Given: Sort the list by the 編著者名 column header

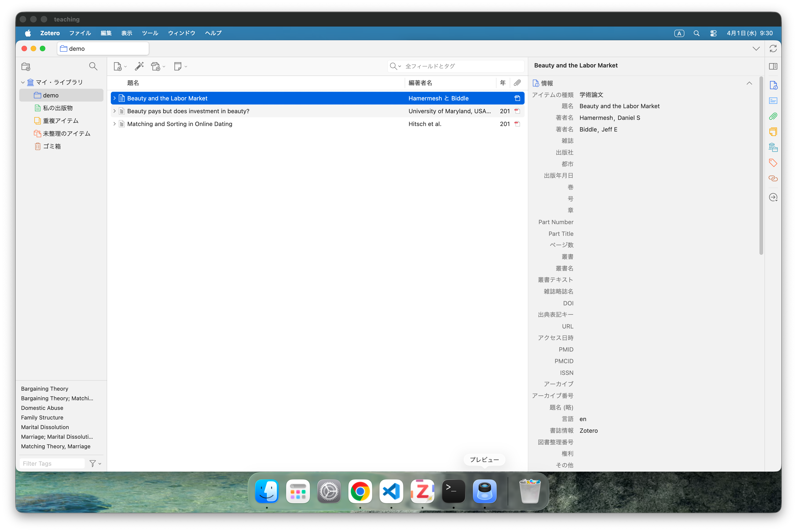Looking at the screenshot, I should (x=420, y=83).
